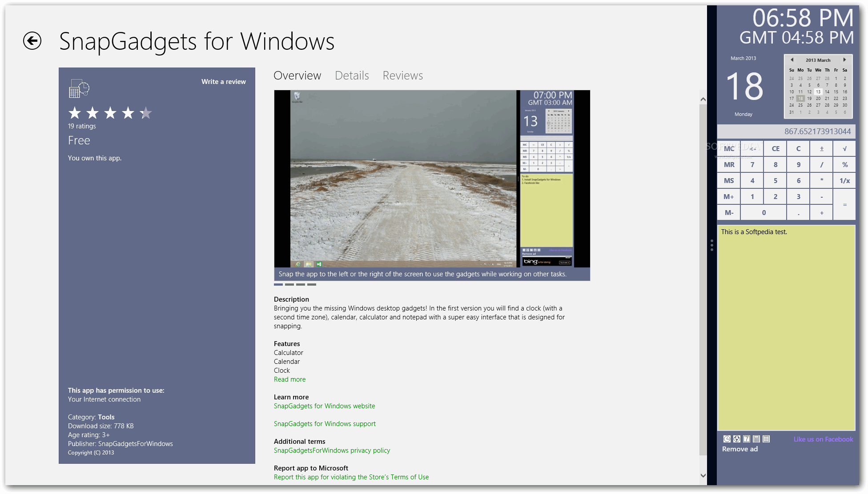Click calculator digit 9 key

(798, 165)
